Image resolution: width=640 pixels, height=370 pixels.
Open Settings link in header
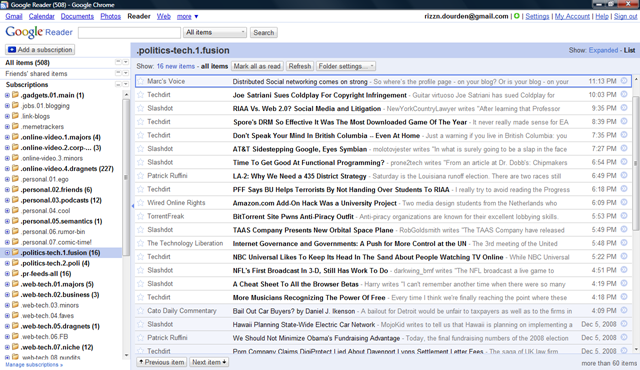point(537,16)
